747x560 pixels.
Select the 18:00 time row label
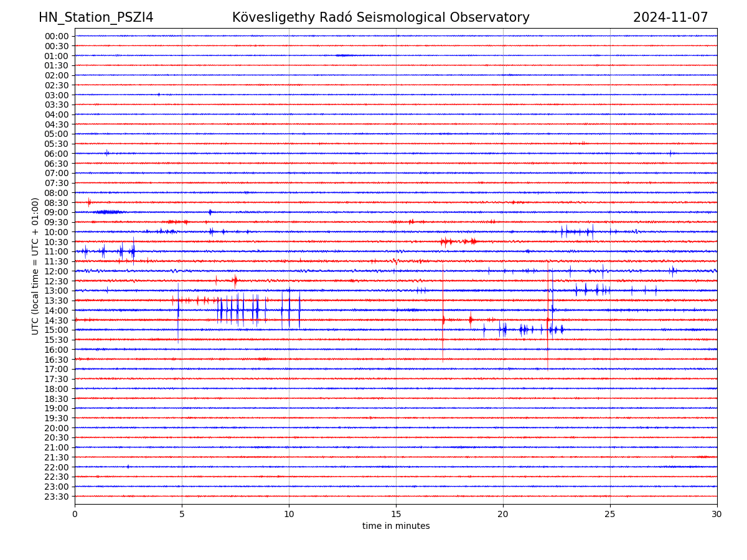point(57,389)
